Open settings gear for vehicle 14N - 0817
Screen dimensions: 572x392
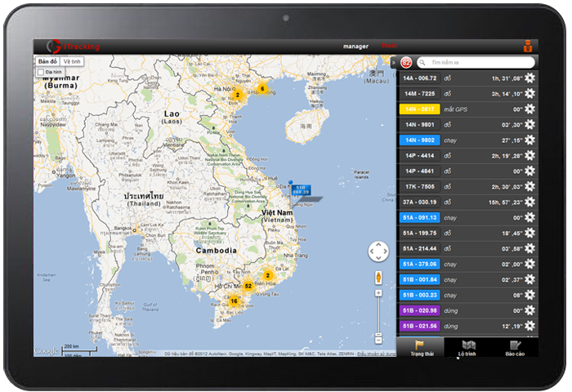530,109
